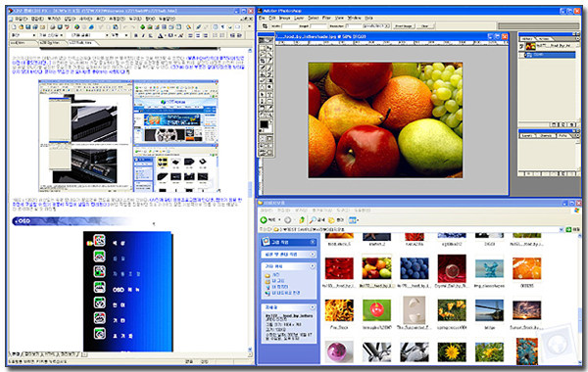Click the green diamond icon in web editor toolbar
Screen dimensions: 588x372
[142, 27]
